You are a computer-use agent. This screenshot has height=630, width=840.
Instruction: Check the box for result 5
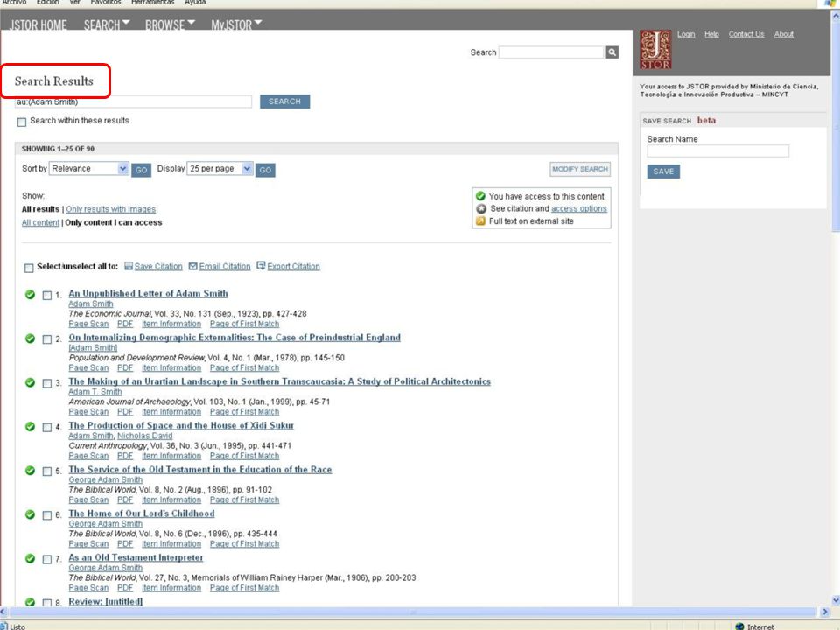(47, 471)
